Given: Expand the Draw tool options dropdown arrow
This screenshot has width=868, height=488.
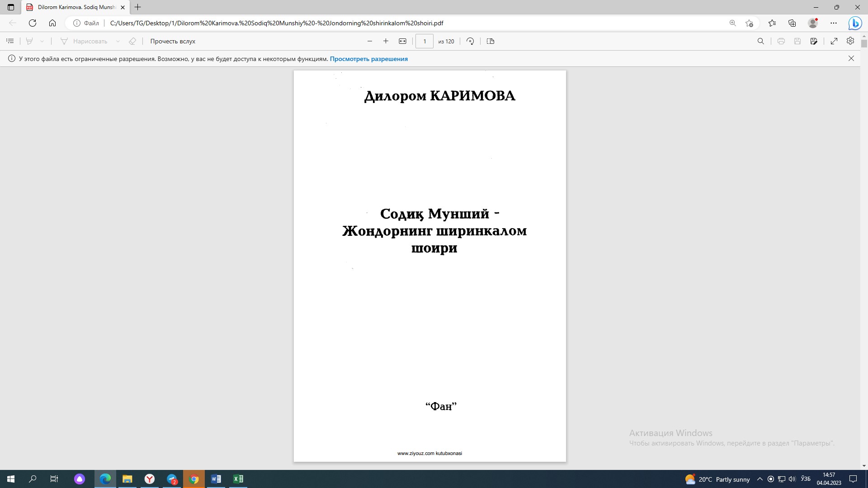Looking at the screenshot, I should (x=118, y=41).
